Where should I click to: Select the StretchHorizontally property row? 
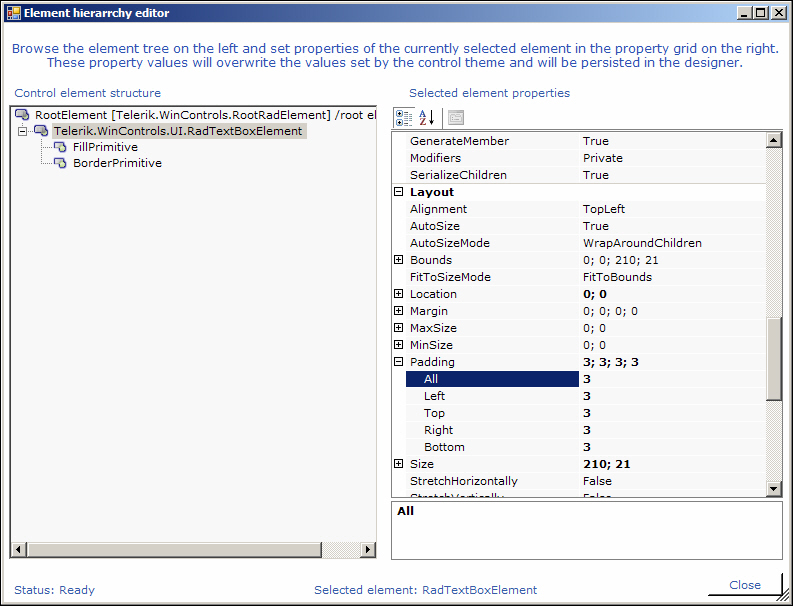(586, 481)
